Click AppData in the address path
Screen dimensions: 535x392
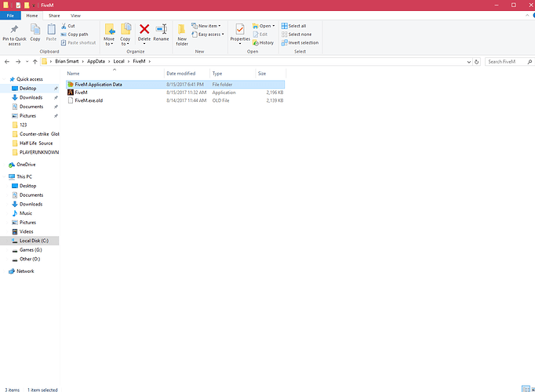[96, 61]
